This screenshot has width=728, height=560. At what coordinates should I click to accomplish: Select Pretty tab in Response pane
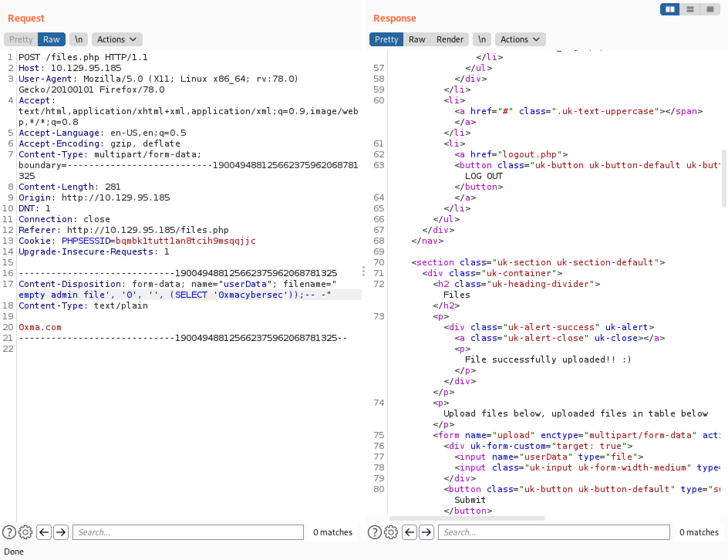pos(386,39)
